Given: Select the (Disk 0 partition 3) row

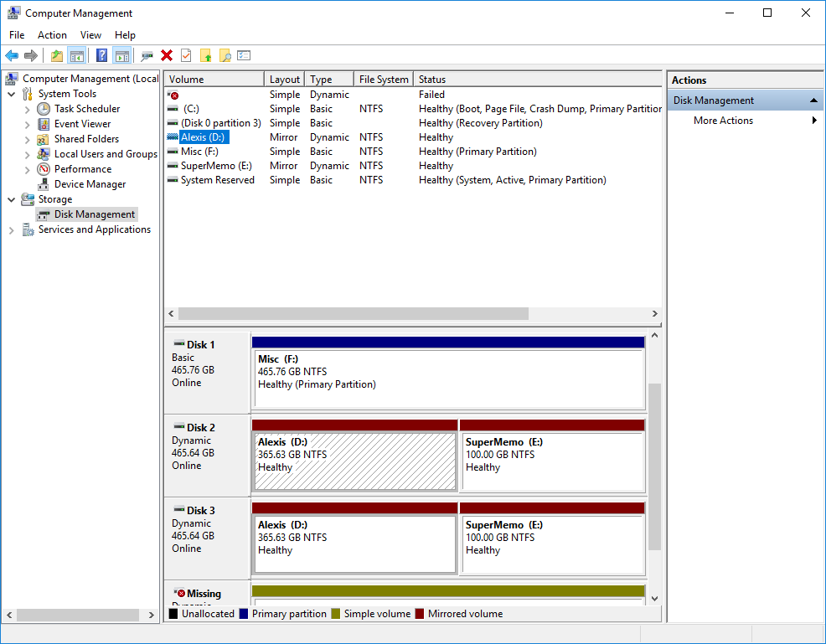Looking at the screenshot, I should (x=413, y=123).
